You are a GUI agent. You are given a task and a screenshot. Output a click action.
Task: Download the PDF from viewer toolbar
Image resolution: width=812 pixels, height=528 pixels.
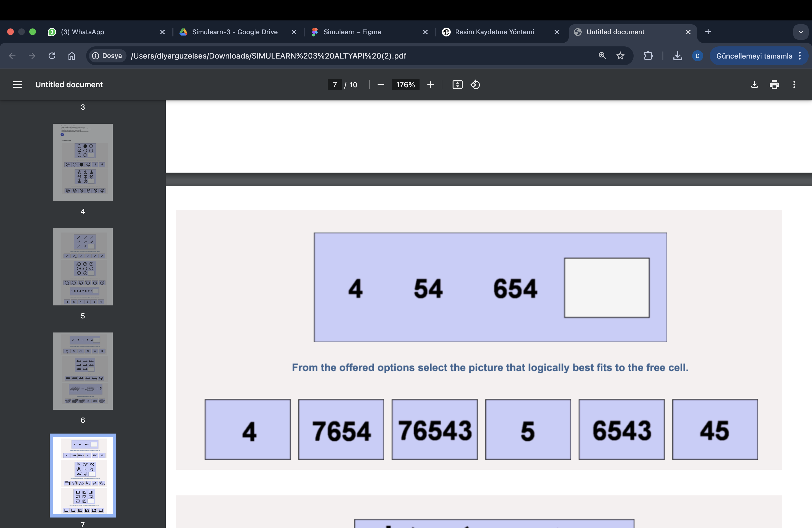pyautogui.click(x=754, y=85)
